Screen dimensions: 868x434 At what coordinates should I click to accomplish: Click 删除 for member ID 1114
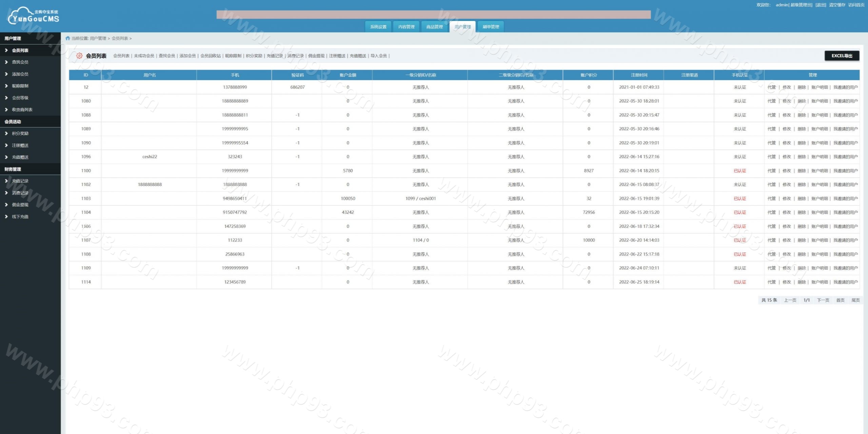[x=802, y=282]
